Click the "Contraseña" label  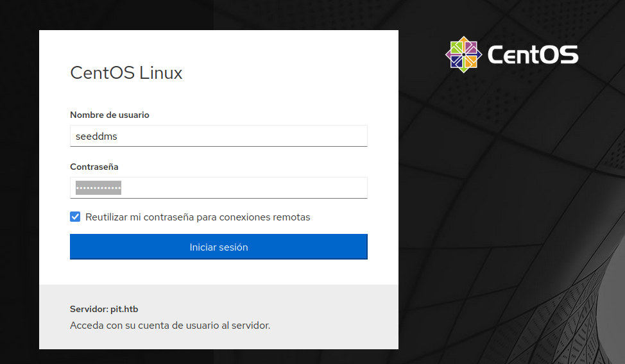(94, 167)
